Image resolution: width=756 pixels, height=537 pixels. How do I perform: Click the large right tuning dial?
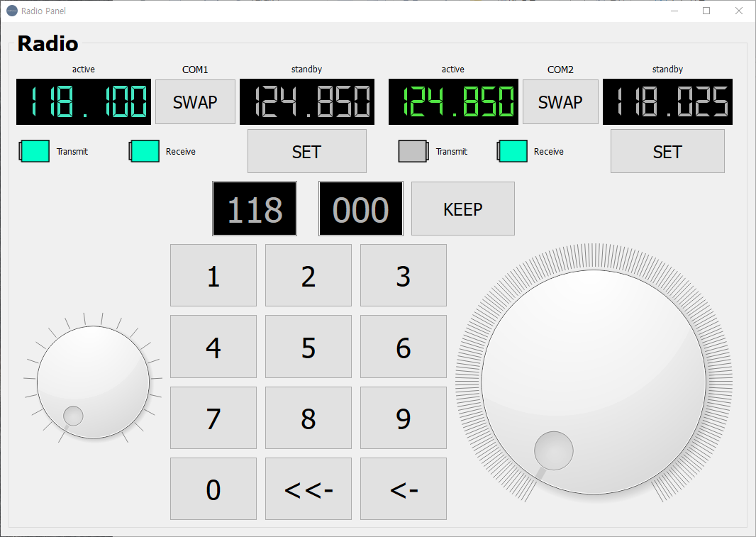click(x=594, y=382)
